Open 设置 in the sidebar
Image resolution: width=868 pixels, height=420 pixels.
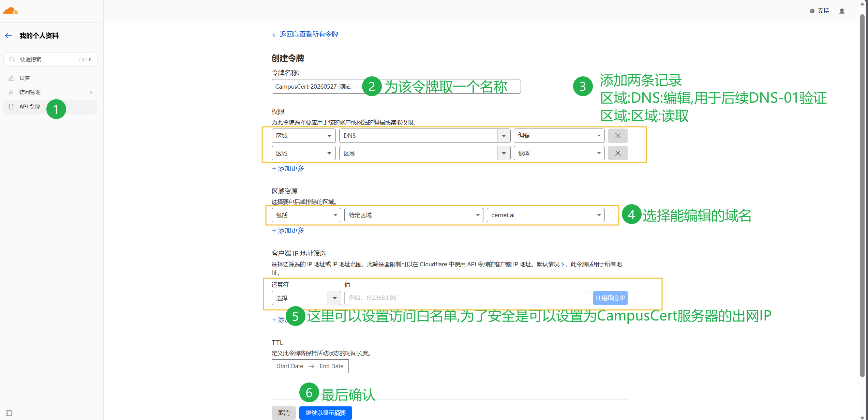(50, 78)
